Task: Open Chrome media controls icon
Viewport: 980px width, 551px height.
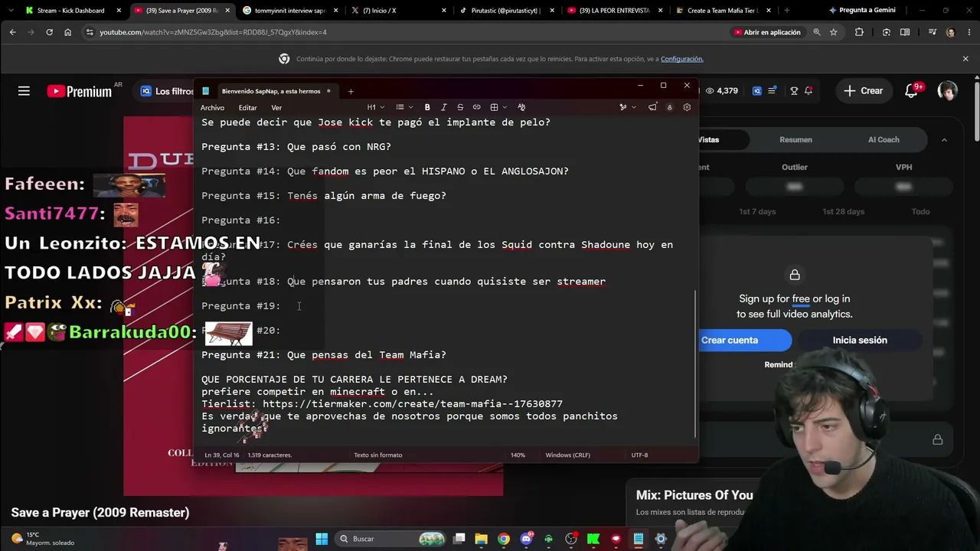Action: (x=932, y=32)
